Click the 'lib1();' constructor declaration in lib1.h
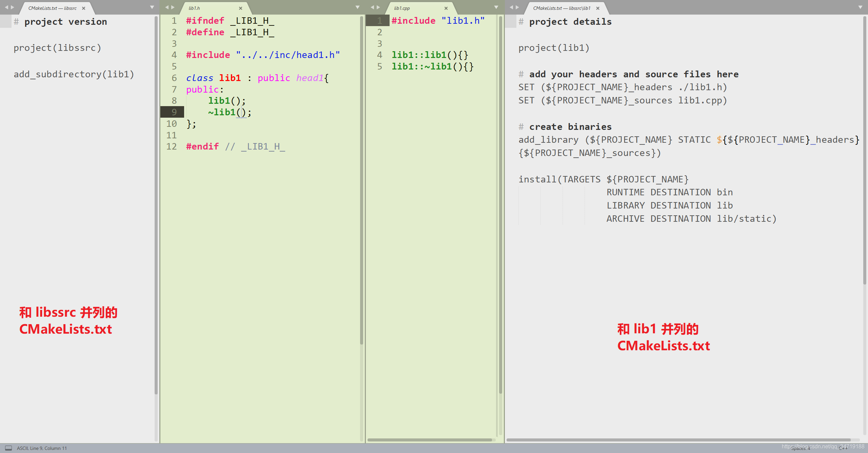Image resolution: width=868 pixels, height=453 pixels. click(227, 101)
